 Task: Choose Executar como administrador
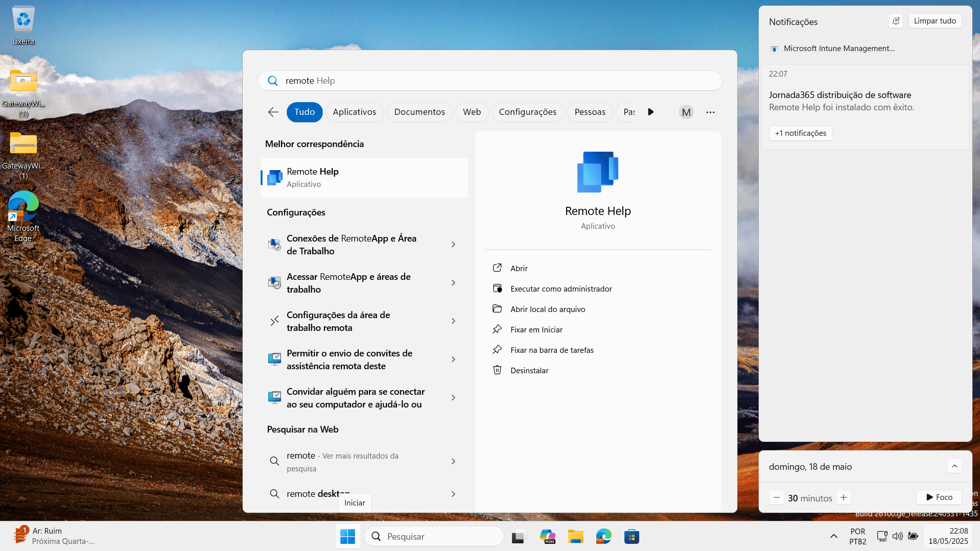[561, 289]
